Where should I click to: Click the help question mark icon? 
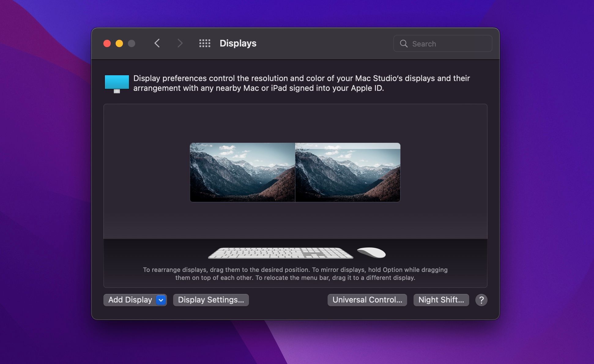(x=481, y=300)
